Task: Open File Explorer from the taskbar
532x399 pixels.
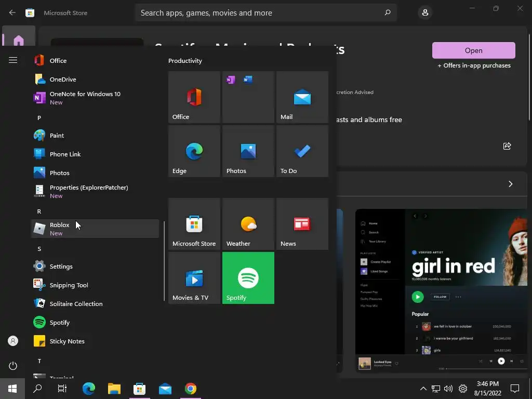Action: pyautogui.click(x=114, y=389)
